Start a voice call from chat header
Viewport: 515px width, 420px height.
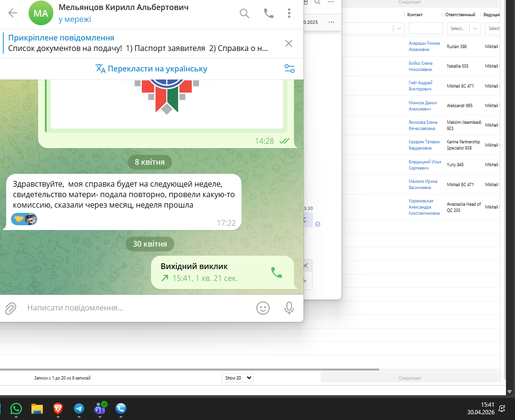pyautogui.click(x=269, y=13)
